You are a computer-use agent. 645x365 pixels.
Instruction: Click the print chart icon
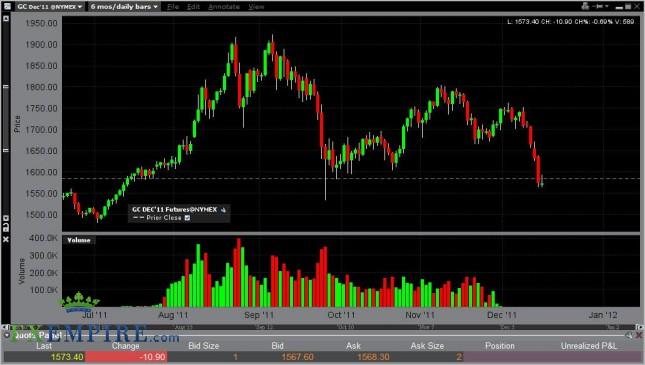click(585, 6)
